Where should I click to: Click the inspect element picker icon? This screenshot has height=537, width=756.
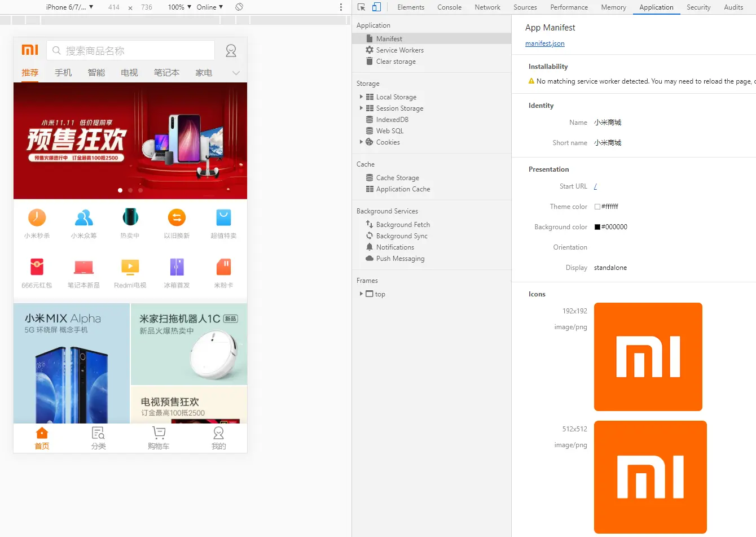(362, 7)
